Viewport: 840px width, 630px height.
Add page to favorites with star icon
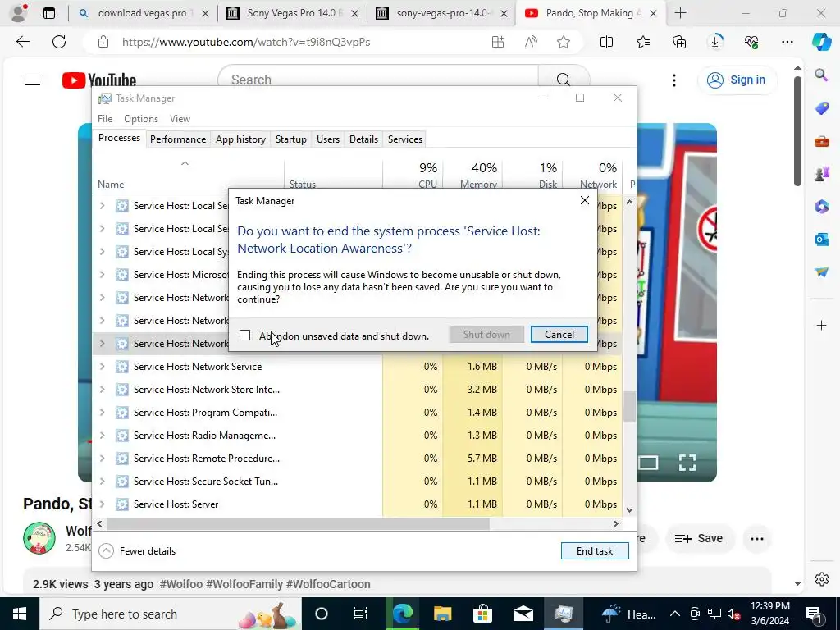click(563, 42)
